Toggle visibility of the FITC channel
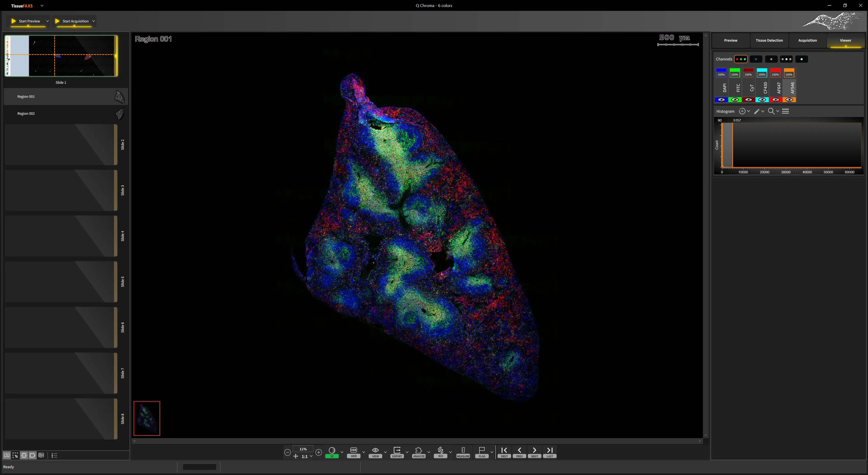This screenshot has height=475, width=868. [735, 100]
